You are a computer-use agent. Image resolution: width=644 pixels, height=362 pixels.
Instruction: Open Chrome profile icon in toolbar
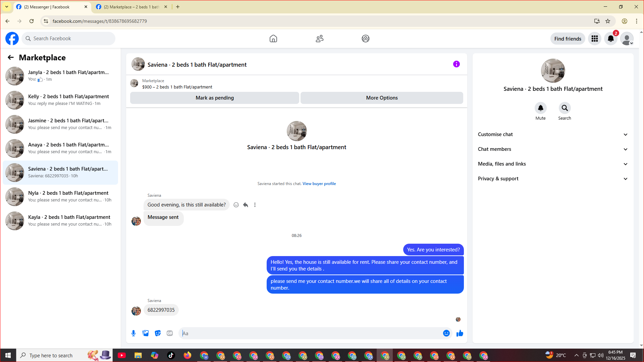[x=625, y=21]
